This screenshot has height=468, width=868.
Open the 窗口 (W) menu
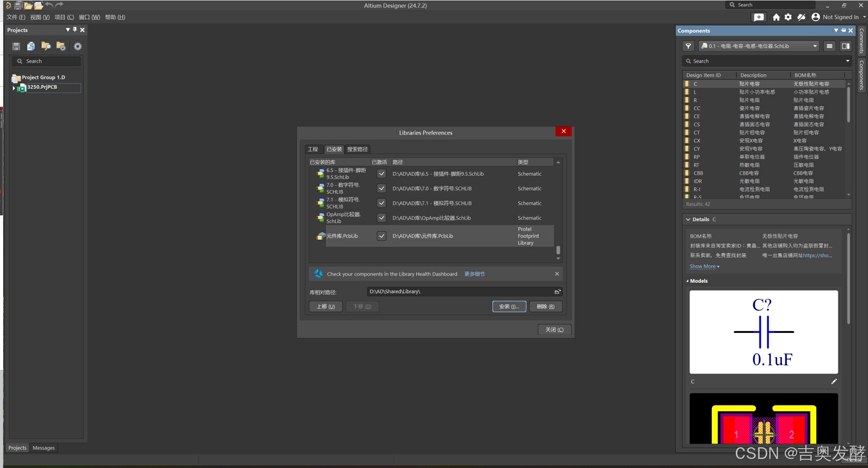pyautogui.click(x=89, y=17)
